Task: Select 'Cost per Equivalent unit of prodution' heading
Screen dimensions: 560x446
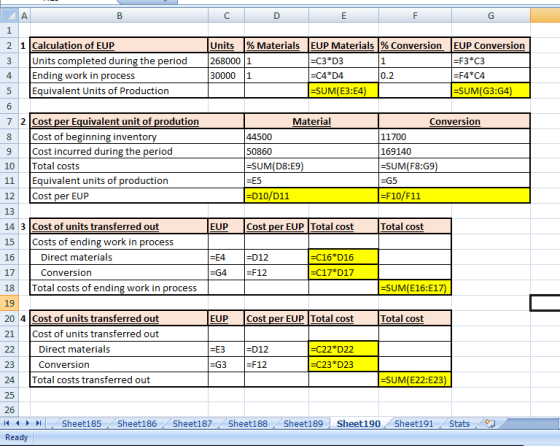Action: coord(137,121)
